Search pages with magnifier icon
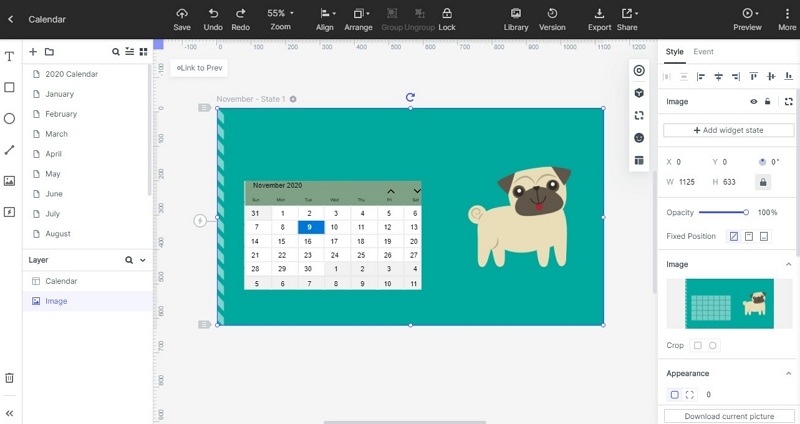Screen dimensions: 800x424 [116, 52]
